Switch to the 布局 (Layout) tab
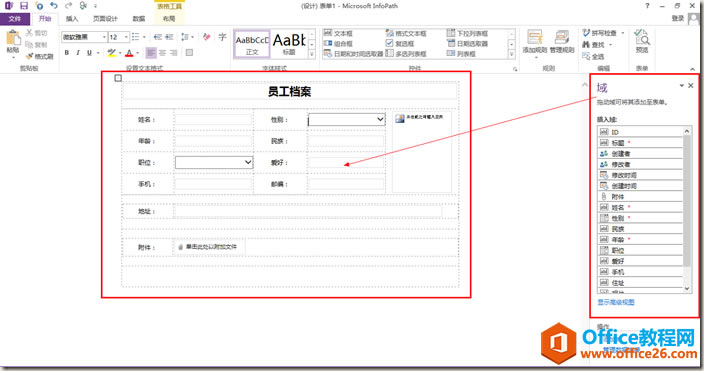 point(169,19)
